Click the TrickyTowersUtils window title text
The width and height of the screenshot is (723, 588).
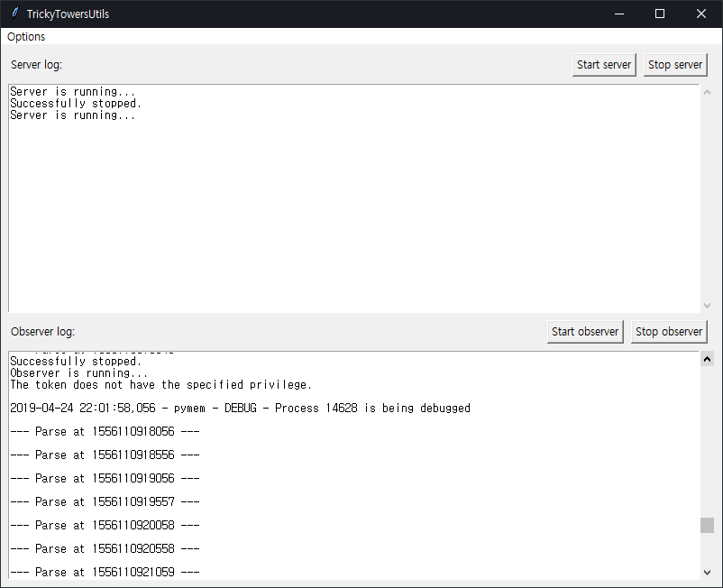point(68,14)
